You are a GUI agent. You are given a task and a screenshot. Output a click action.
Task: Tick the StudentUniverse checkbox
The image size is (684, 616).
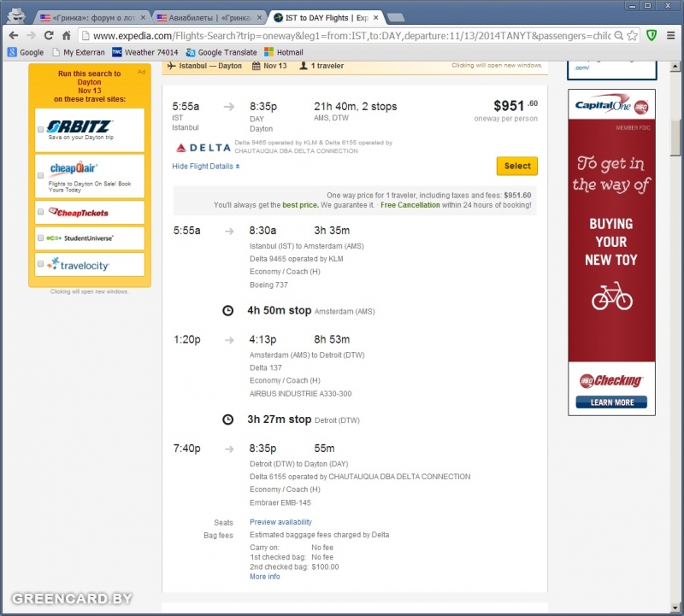click(x=40, y=238)
